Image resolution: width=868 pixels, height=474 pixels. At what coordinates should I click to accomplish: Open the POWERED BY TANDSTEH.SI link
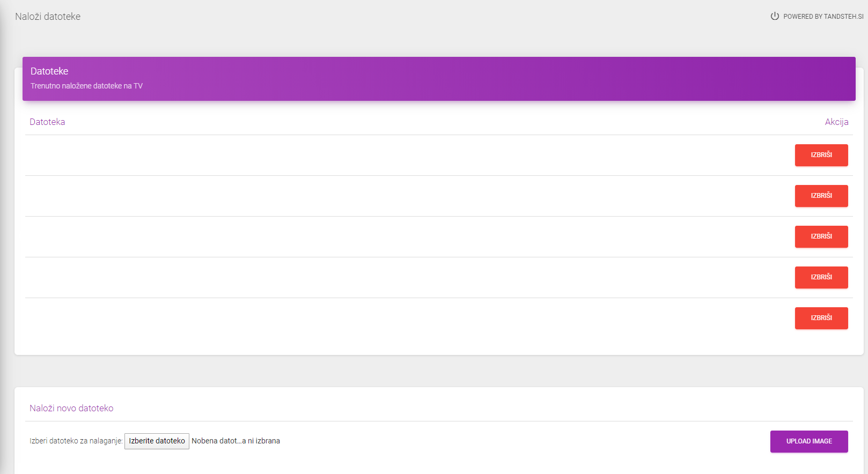823,17
